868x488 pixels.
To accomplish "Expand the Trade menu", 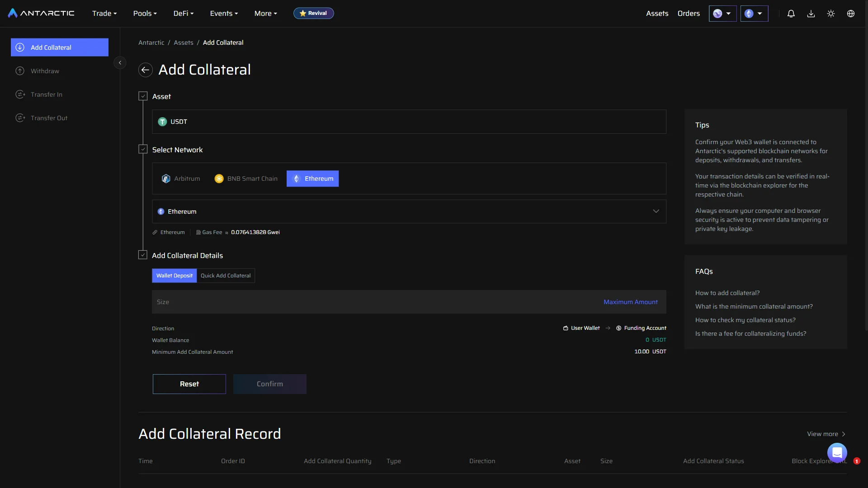I will pos(104,14).
